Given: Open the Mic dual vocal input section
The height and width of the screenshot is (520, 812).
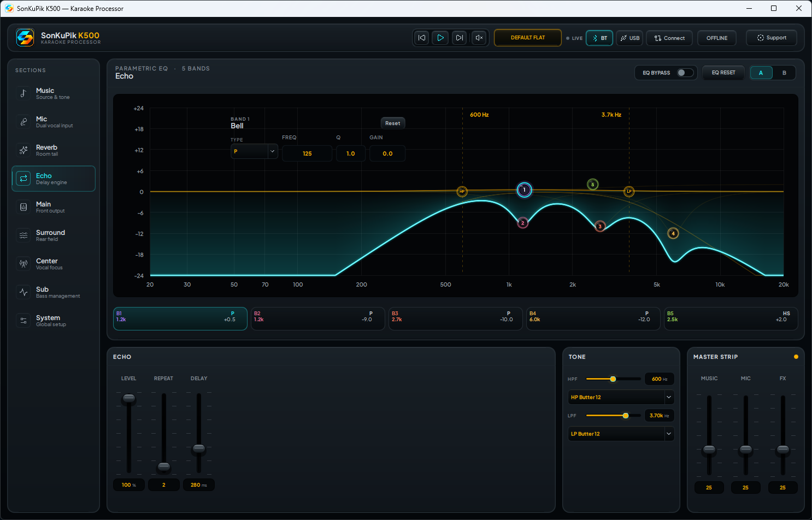Looking at the screenshot, I should (x=54, y=122).
